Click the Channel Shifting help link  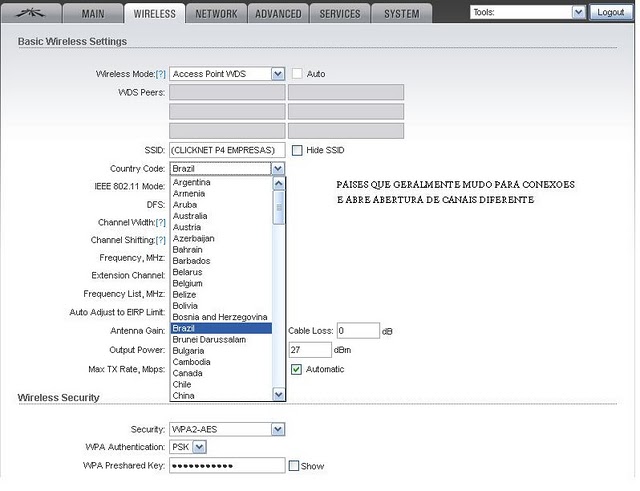point(161,240)
